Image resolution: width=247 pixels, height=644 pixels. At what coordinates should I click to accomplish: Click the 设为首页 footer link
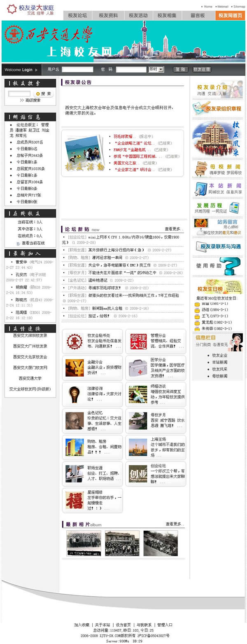click(x=123, y=625)
